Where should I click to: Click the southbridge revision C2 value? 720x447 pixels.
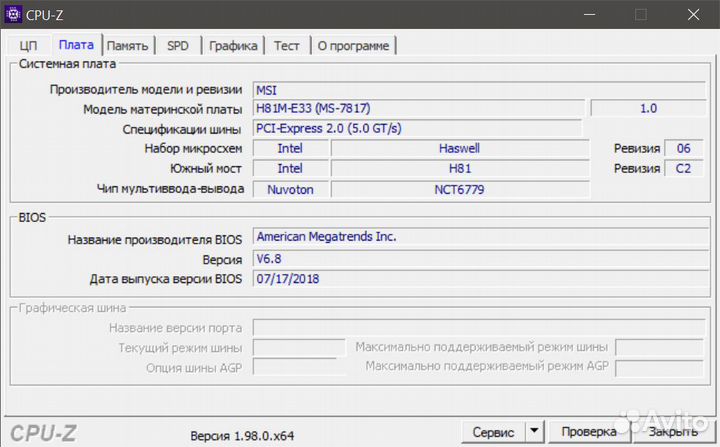click(683, 169)
